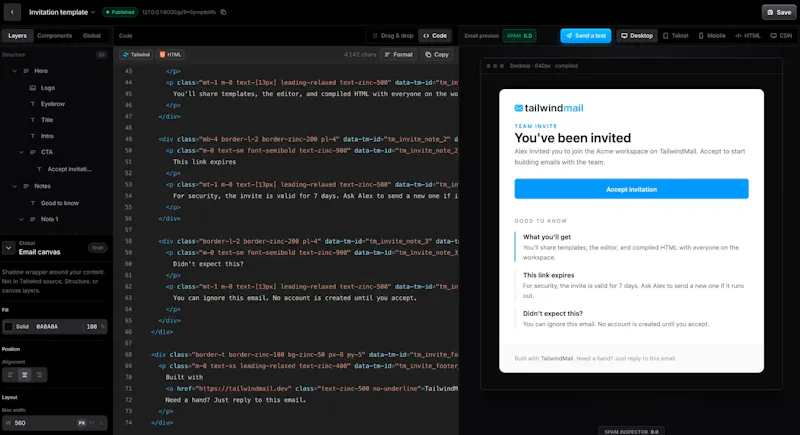Click the TailwindMail link in preview footer
Screen dimensions: 800x435
click(557, 359)
